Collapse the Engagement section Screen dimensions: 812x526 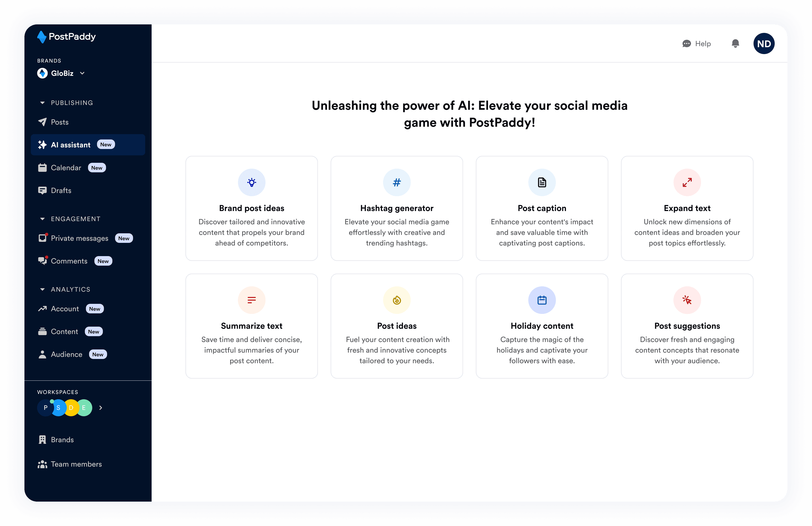pos(42,219)
